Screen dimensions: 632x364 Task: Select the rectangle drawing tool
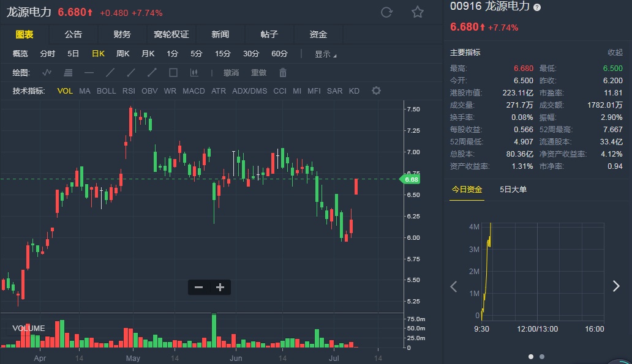point(173,73)
